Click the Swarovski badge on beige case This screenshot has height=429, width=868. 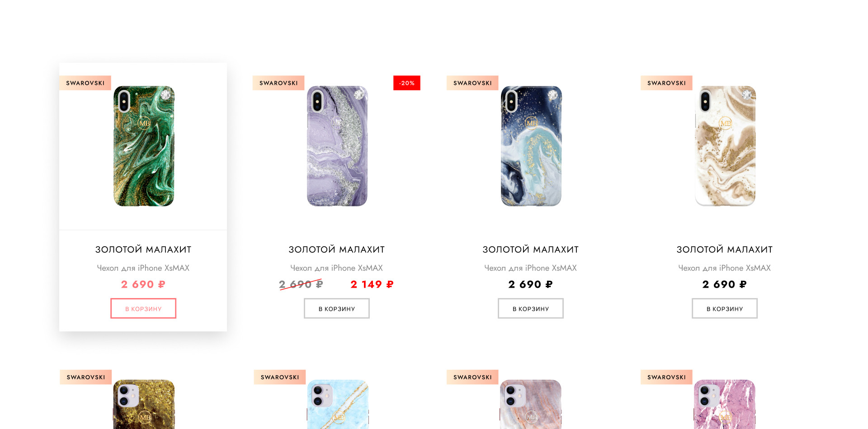tap(666, 83)
